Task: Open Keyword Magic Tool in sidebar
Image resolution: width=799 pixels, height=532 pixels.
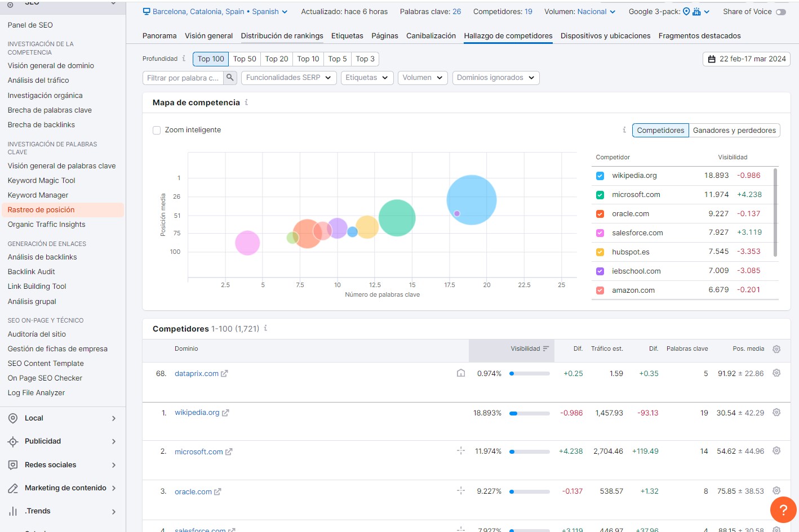Action: tap(41, 181)
